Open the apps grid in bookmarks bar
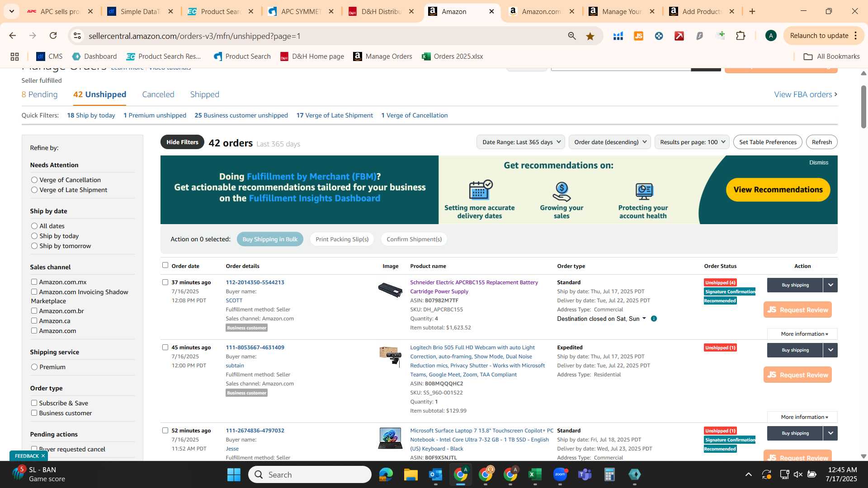 click(x=14, y=56)
